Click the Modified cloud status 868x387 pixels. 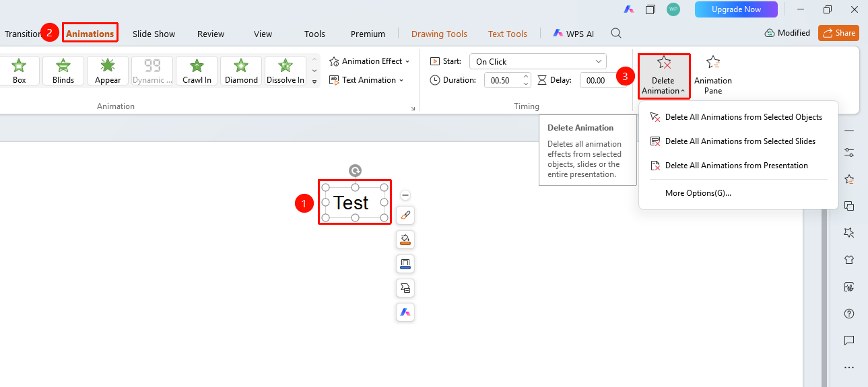[787, 33]
